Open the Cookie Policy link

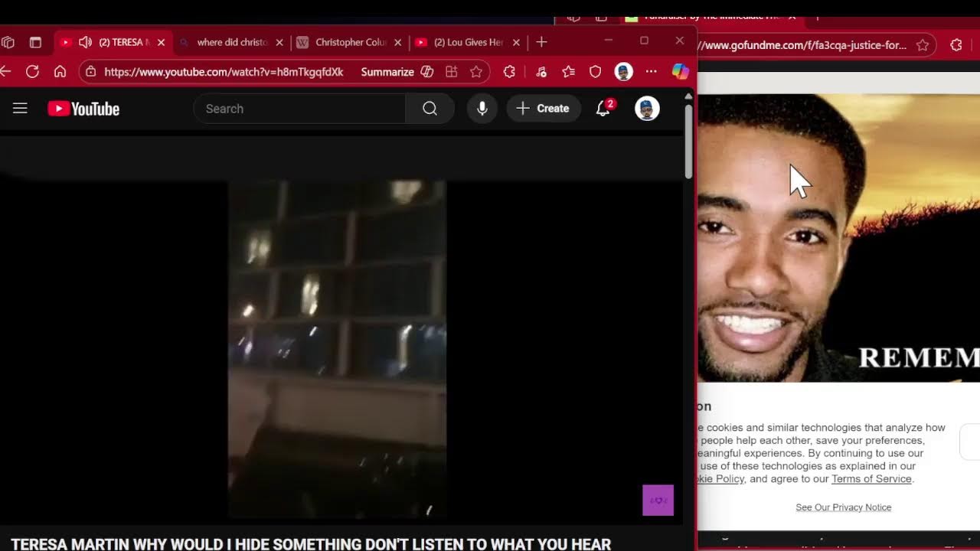pos(720,479)
